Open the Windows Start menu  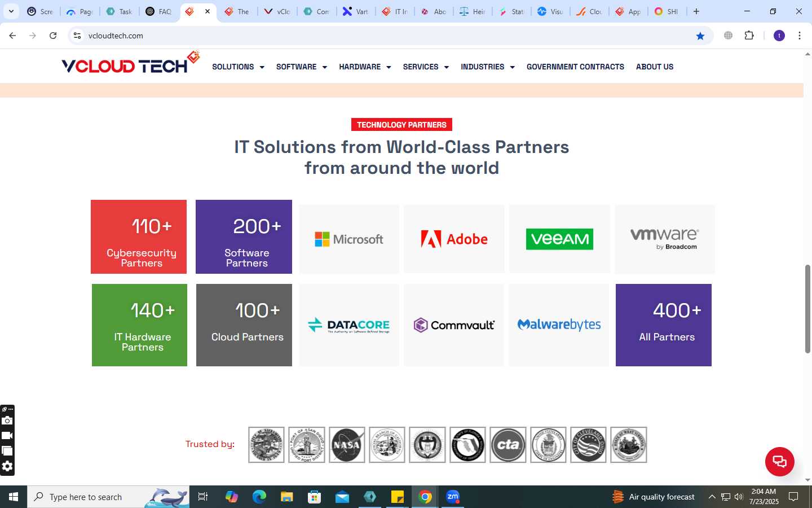(14, 497)
